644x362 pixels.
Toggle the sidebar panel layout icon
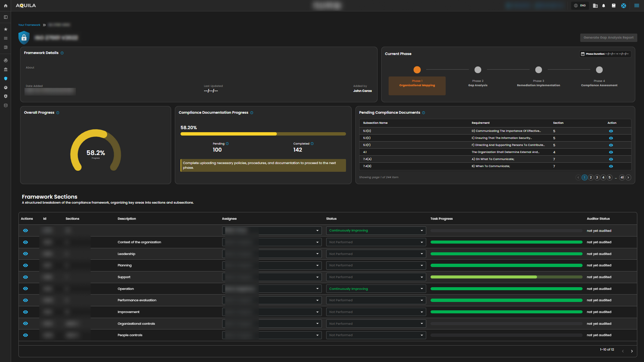5,17
